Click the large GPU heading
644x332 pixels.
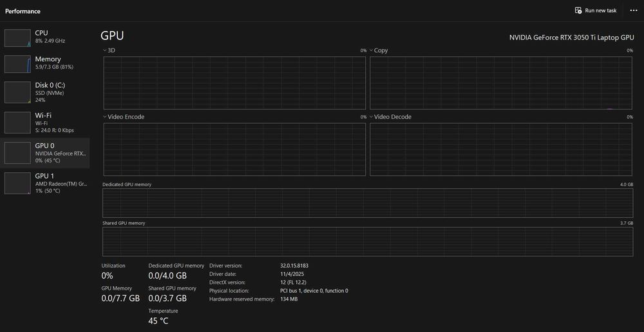click(112, 35)
